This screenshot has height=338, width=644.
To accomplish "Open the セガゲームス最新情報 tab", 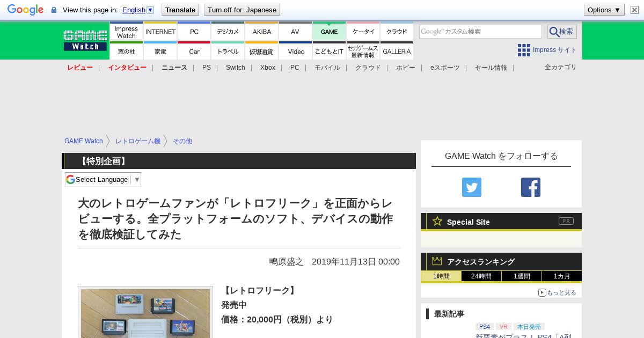I will pos(363,51).
